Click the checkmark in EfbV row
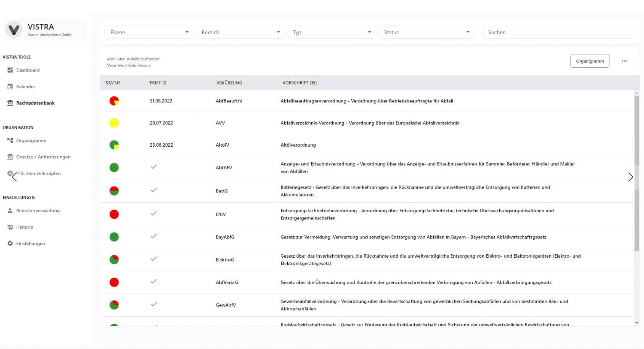This screenshot has width=644, height=349. click(x=154, y=213)
